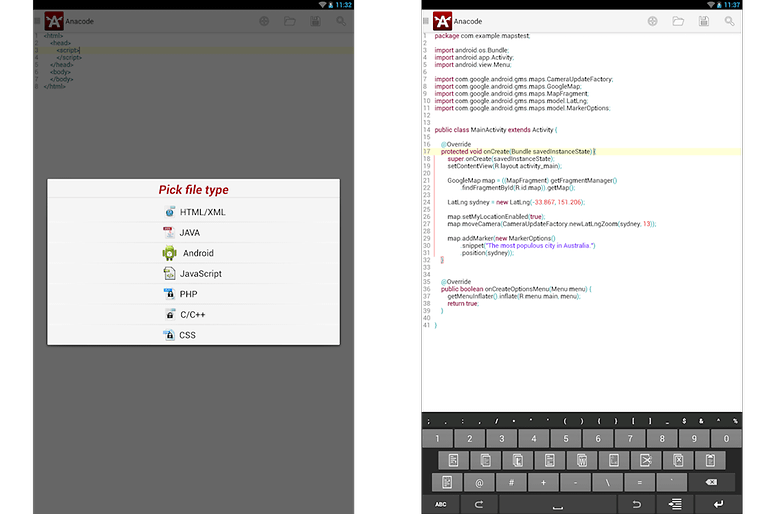Tap the underscore symbol in top row
This screenshot has width=782, height=514.
pyautogui.click(x=667, y=421)
